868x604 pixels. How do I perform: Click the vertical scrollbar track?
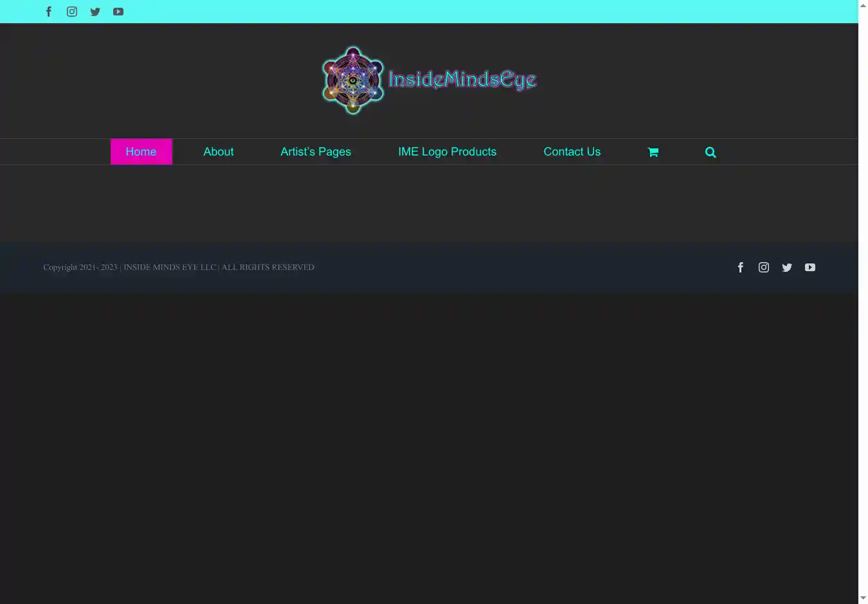863,302
